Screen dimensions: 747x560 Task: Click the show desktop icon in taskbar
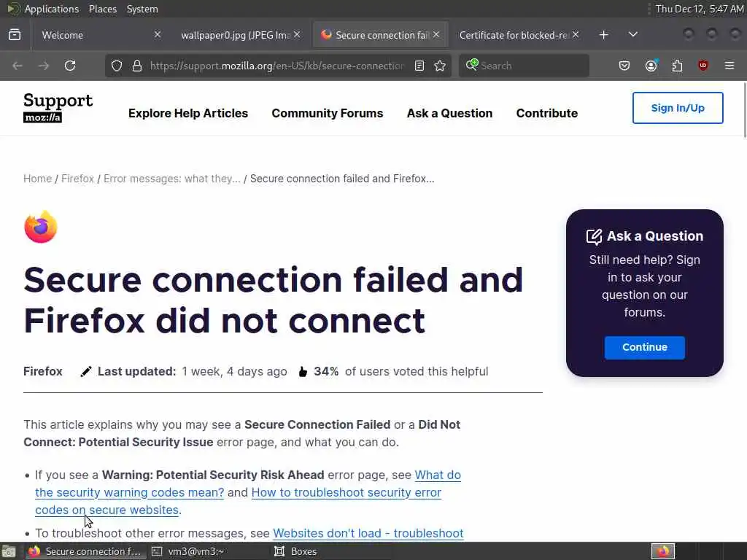[9, 551]
